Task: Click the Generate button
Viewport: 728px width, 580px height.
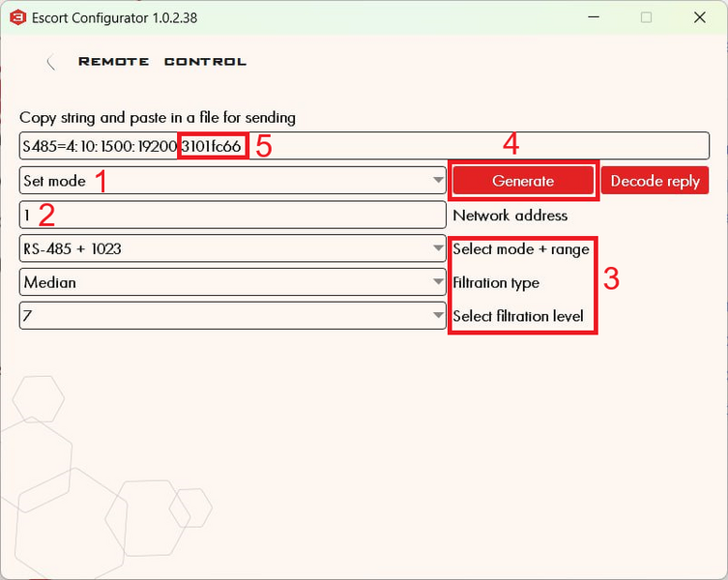Action: [523, 181]
